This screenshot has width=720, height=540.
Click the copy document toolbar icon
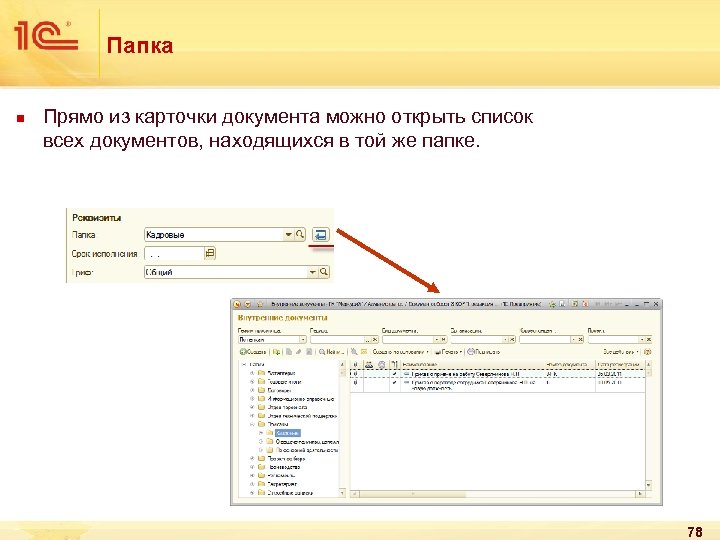[x=289, y=352]
